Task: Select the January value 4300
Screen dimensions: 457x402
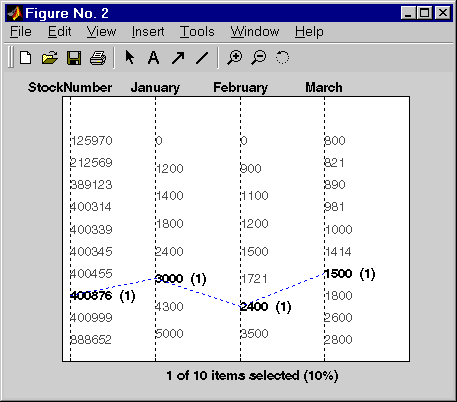Action: [x=169, y=306]
